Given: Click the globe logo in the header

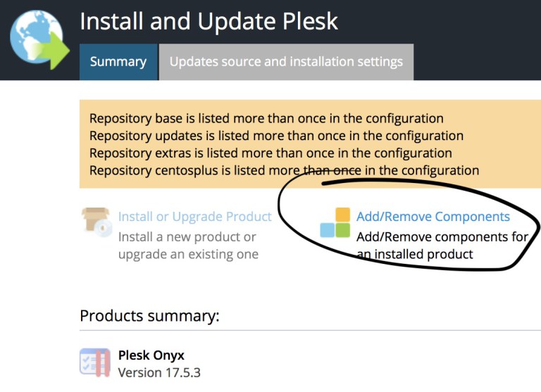Looking at the screenshot, I should point(39,39).
